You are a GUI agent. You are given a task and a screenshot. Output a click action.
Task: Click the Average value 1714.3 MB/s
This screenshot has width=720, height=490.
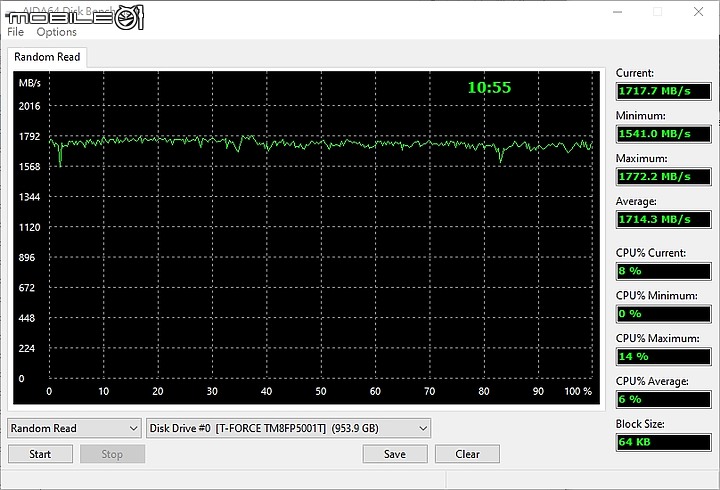[664, 219]
